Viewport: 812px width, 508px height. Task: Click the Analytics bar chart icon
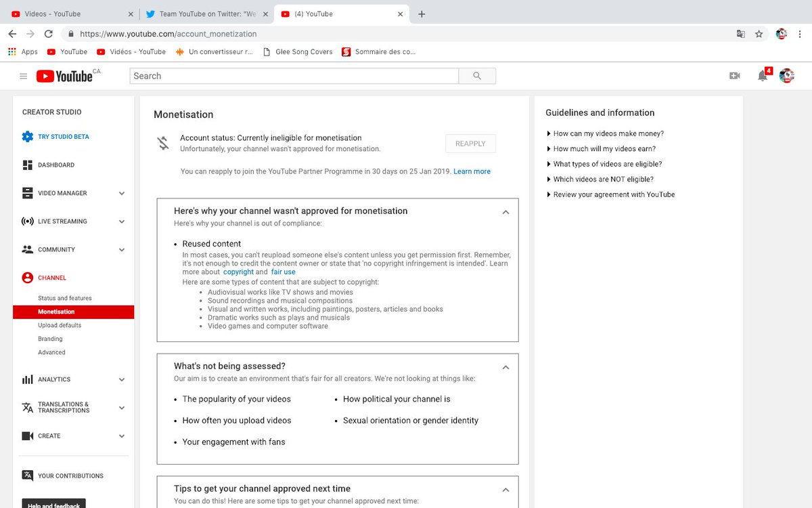coord(28,379)
